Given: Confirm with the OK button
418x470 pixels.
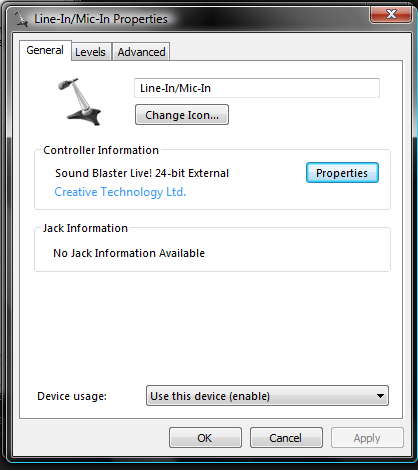Looking at the screenshot, I should click(205, 438).
